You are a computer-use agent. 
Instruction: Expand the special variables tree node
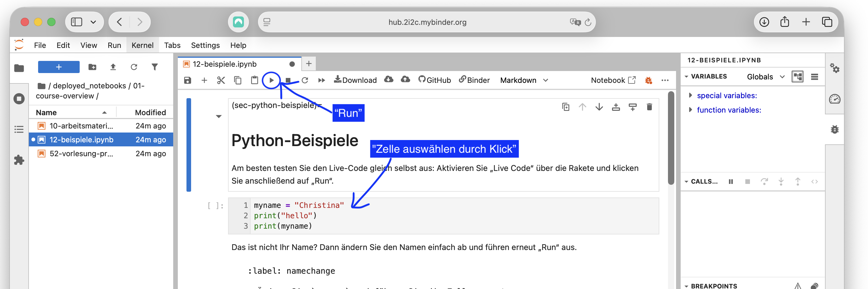[690, 96]
